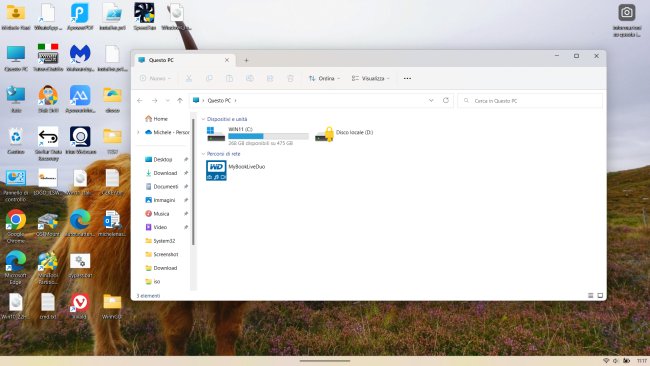This screenshot has height=366, width=650.
Task: Open the Visualizza view dropdown
Action: click(x=371, y=78)
